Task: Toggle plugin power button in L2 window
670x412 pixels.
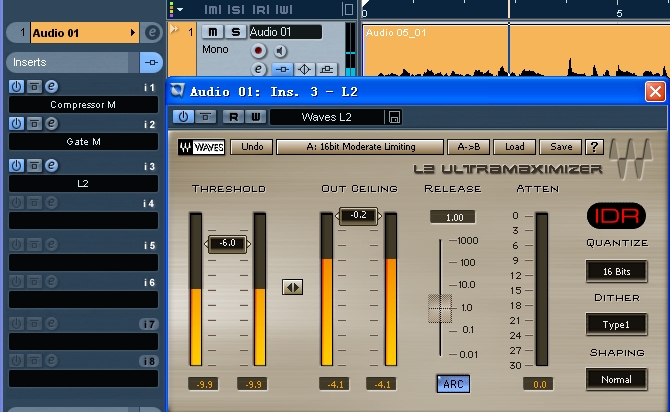Action: tap(183, 117)
